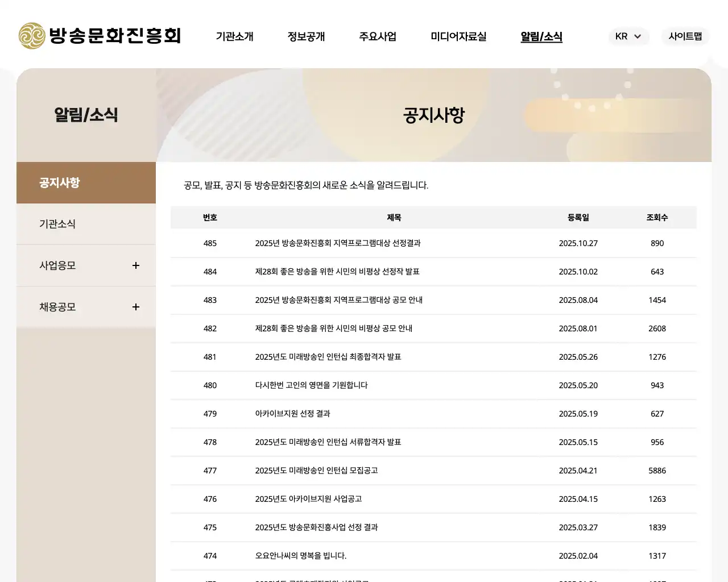Viewport: 728px width, 582px height.
Task: Open the KR language dropdown
Action: 628,36
